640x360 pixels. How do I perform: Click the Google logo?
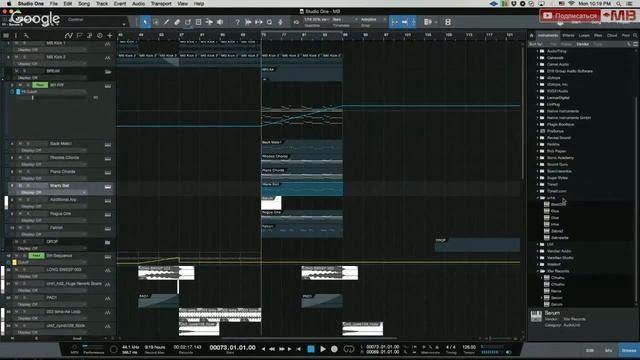tap(35, 18)
